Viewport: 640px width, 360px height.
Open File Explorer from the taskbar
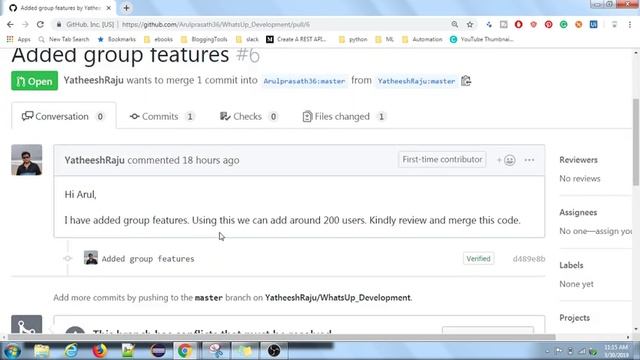42,351
